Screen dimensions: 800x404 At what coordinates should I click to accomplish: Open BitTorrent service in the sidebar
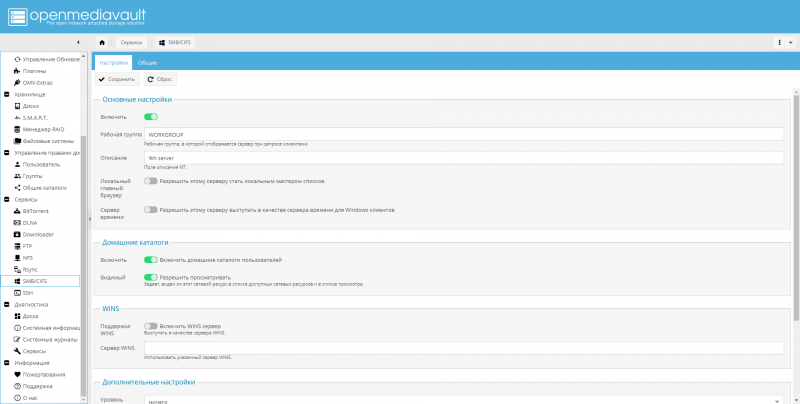coord(35,211)
